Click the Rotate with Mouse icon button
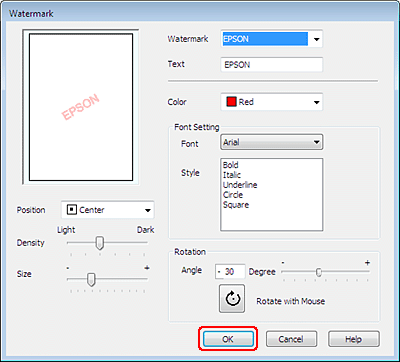Image resolution: width=400 pixels, height=362 pixels. point(232,298)
